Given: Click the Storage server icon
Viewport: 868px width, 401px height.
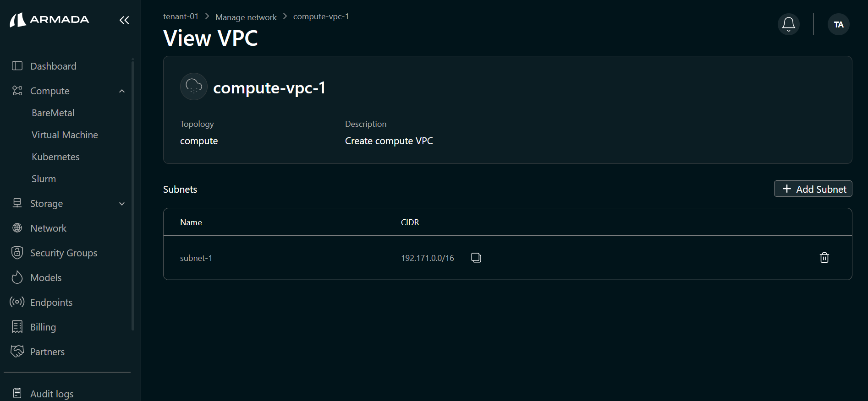Looking at the screenshot, I should click(17, 203).
